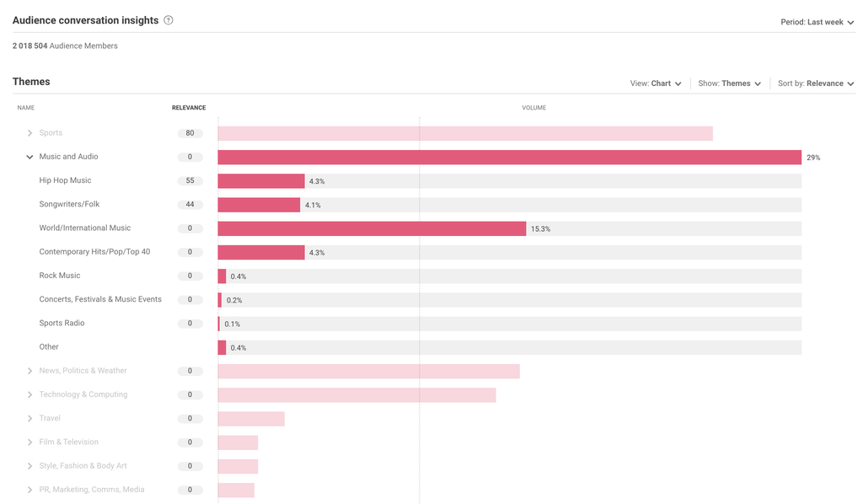This screenshot has height=504, width=863.
Task: Open the Period: Last week dropdown
Action: coord(817,23)
